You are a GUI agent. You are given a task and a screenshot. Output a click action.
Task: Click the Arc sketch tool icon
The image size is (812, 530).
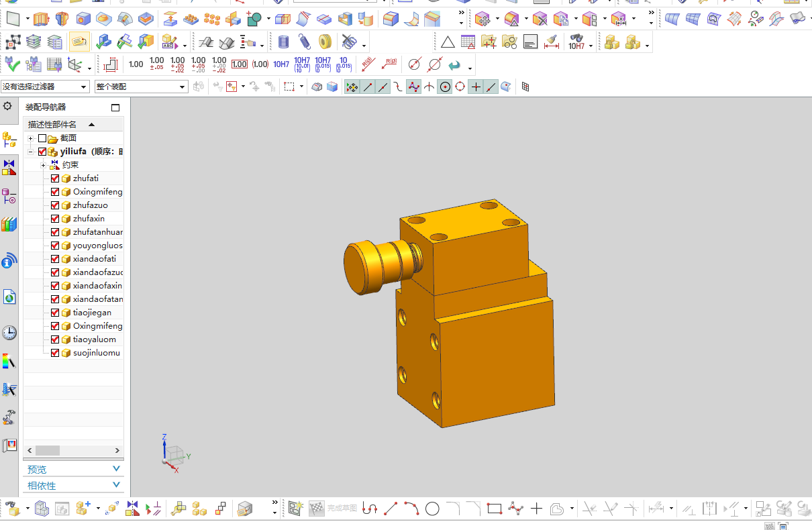tap(411, 509)
